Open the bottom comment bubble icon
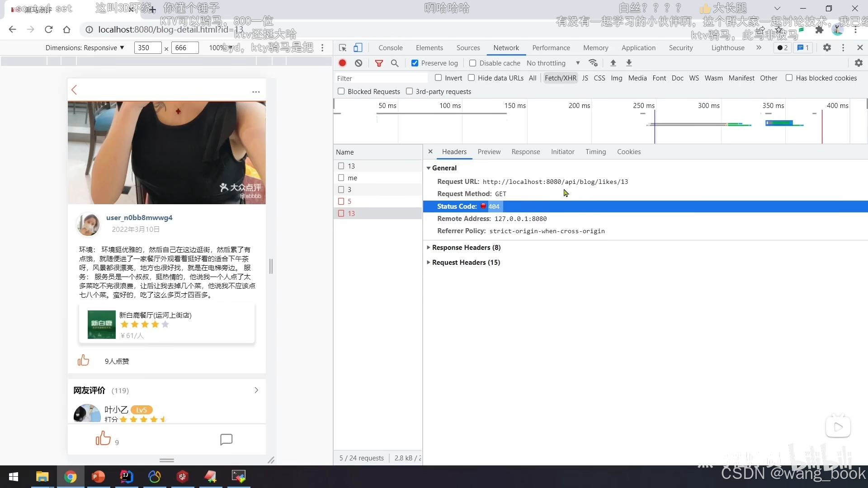 pyautogui.click(x=226, y=439)
